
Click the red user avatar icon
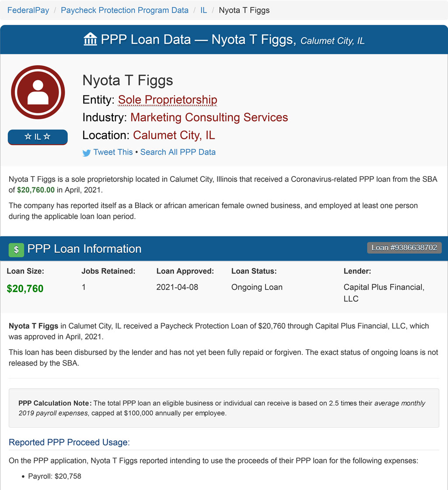pos(38,92)
